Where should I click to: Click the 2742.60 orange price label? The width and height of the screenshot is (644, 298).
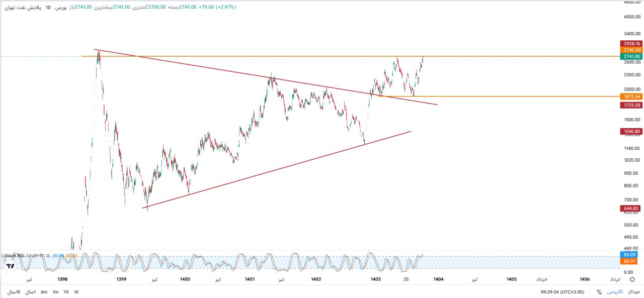[631, 50]
